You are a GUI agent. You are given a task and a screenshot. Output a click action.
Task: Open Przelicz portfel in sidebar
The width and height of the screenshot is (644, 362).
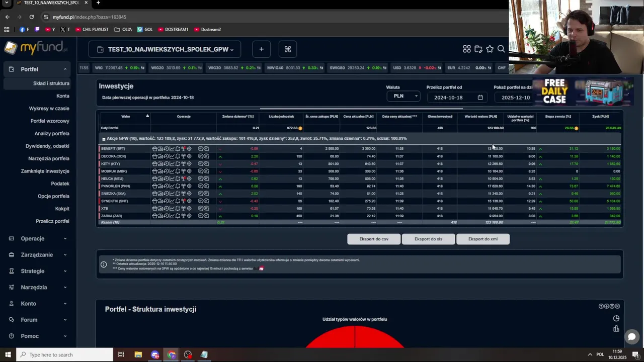(52, 221)
